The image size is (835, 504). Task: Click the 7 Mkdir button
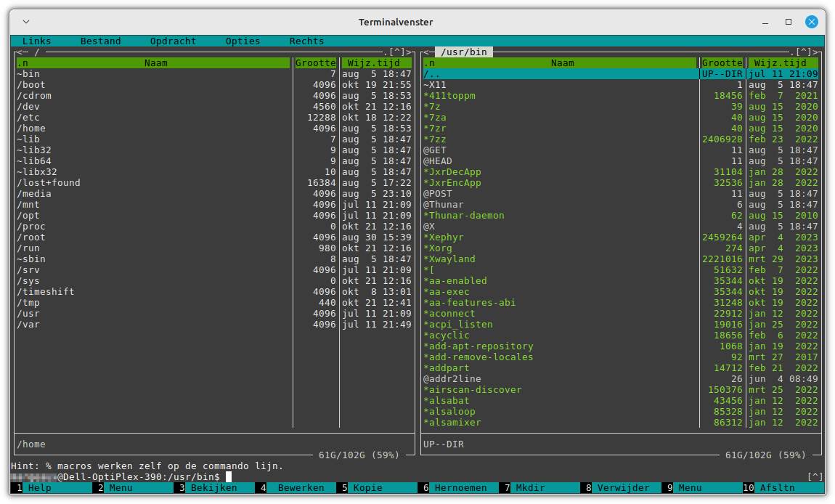coord(539,487)
